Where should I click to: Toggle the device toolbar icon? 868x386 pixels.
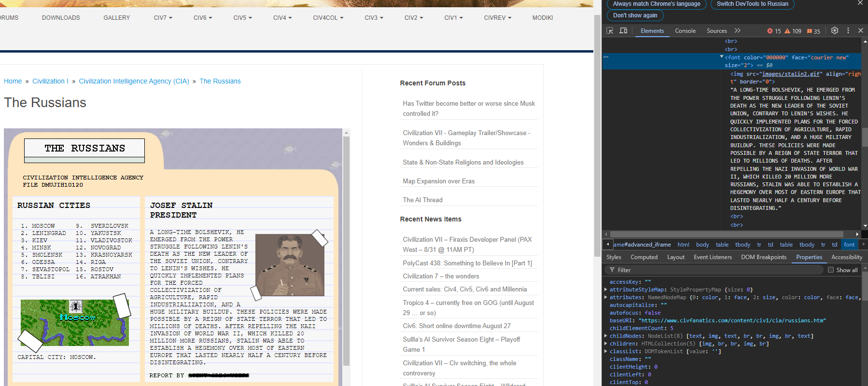click(x=623, y=31)
